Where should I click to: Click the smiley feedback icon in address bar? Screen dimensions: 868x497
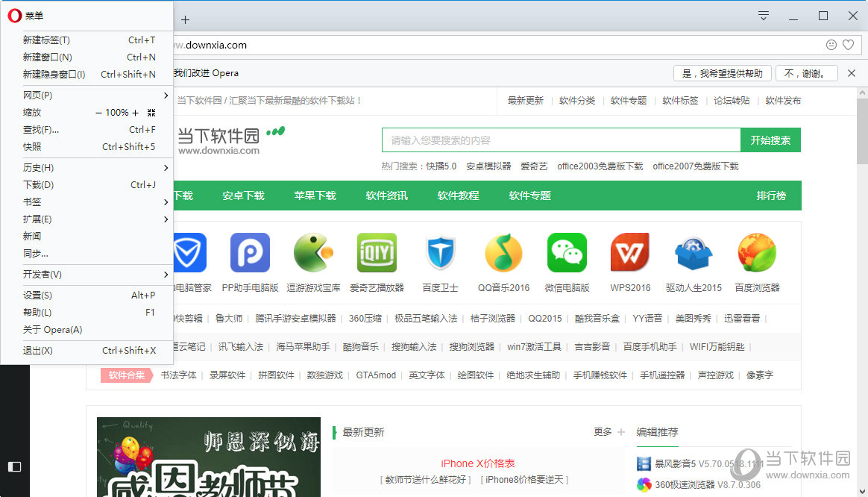[x=831, y=45]
